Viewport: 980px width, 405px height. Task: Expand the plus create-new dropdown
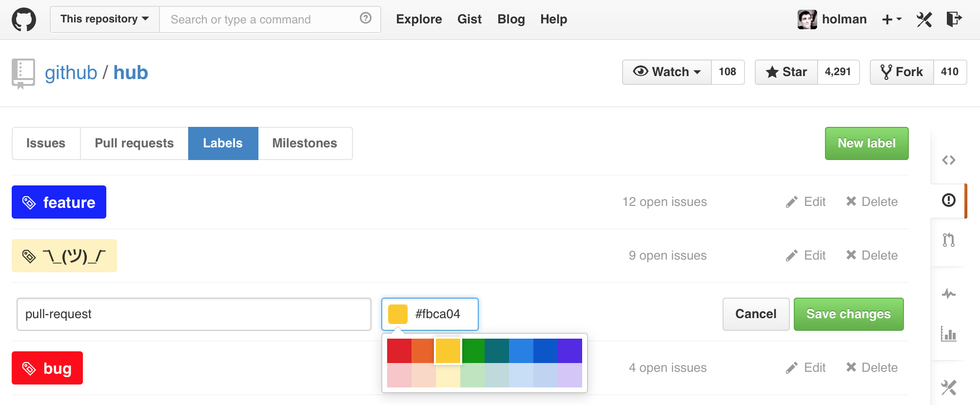[892, 20]
